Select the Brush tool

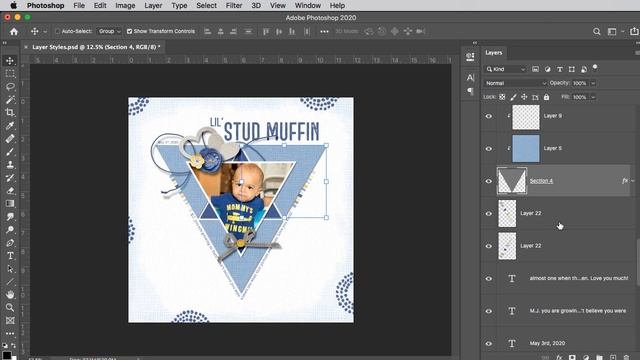pyautogui.click(x=10, y=152)
